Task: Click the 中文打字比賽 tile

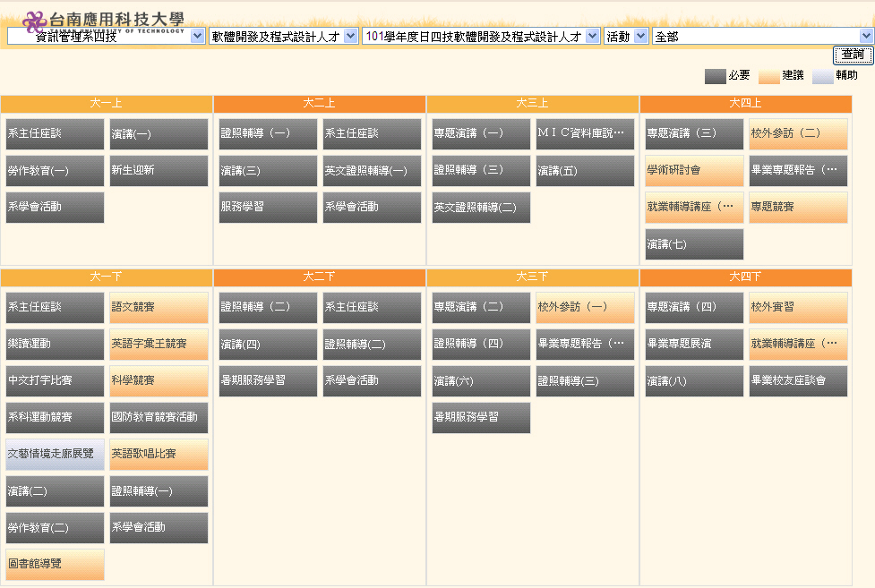Action: tap(55, 381)
